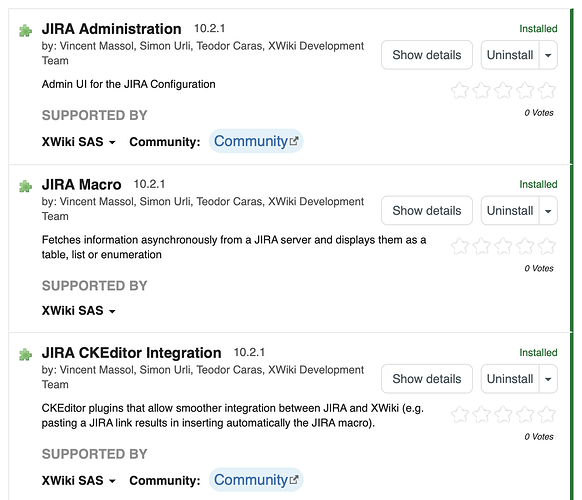Click the JIRA Administration extension puzzle icon
Image resolution: width=582 pixels, height=500 pixels.
pyautogui.click(x=25, y=31)
